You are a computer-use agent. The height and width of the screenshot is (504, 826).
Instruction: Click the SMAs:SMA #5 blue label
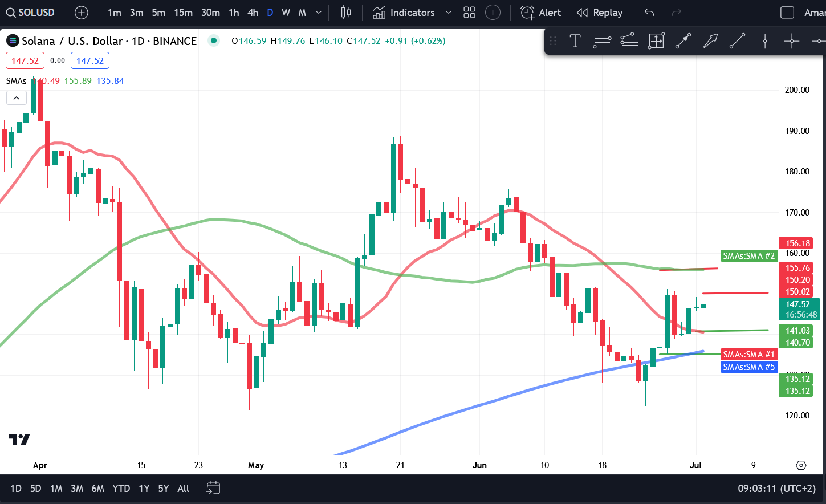pos(748,367)
